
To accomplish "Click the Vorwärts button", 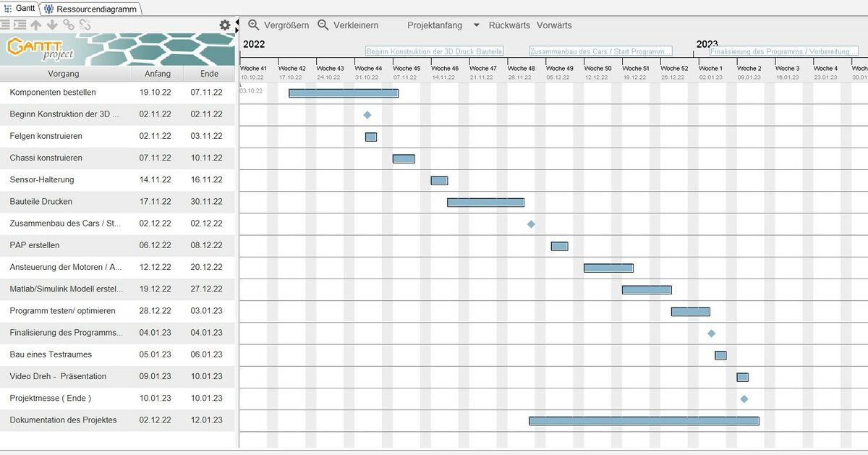I will click(554, 25).
